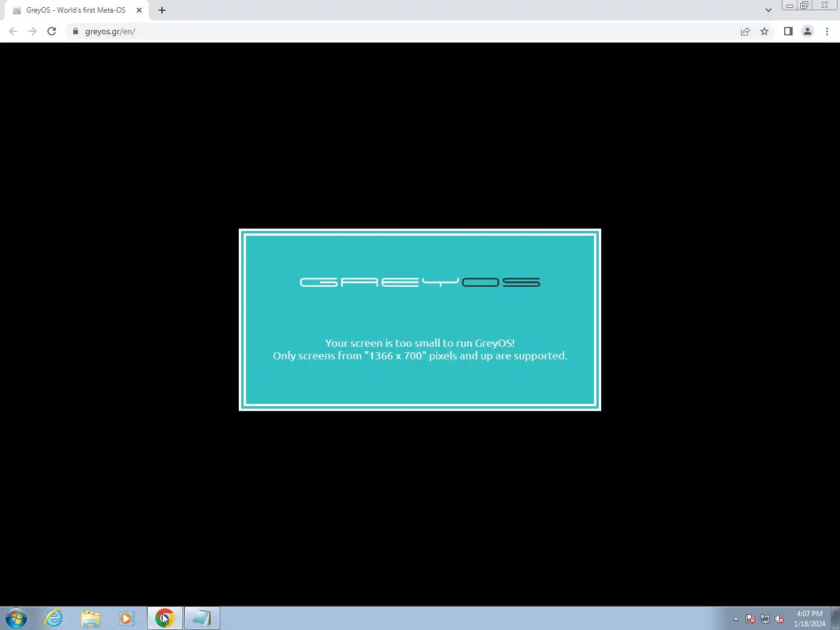The image size is (840, 630).
Task: Open Chrome side panel
Action: (x=788, y=31)
